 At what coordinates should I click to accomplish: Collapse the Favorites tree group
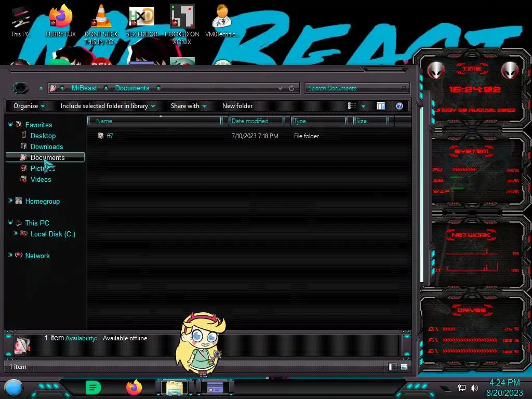click(x=10, y=125)
